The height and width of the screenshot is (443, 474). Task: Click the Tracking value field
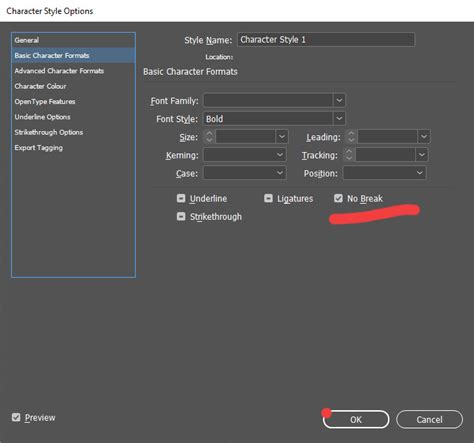coord(385,155)
